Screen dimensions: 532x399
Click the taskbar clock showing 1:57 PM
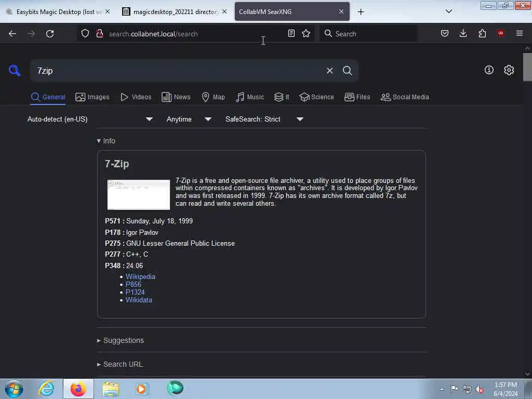[506, 389]
